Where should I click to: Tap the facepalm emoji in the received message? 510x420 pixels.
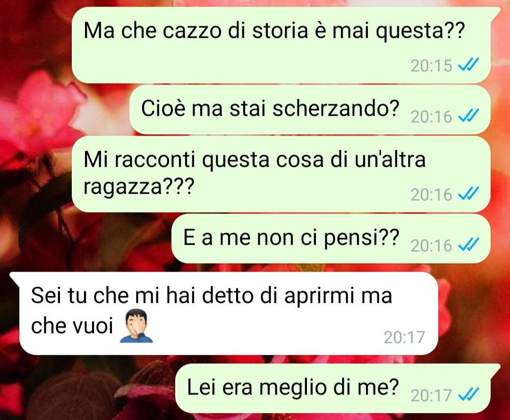pos(136,326)
